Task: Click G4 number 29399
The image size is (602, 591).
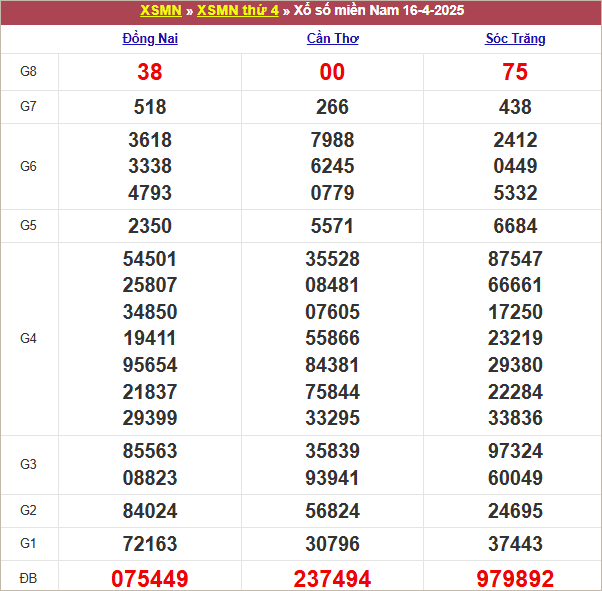Action: (150, 418)
